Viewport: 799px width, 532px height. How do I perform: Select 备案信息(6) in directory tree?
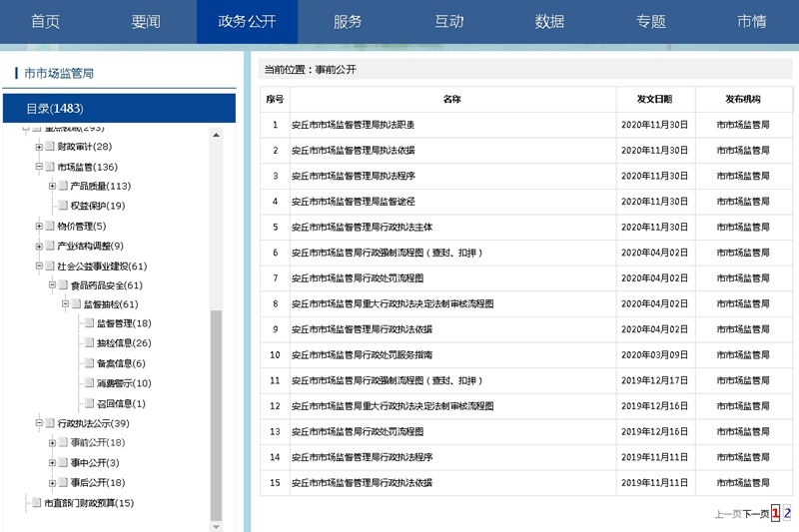[121, 363]
